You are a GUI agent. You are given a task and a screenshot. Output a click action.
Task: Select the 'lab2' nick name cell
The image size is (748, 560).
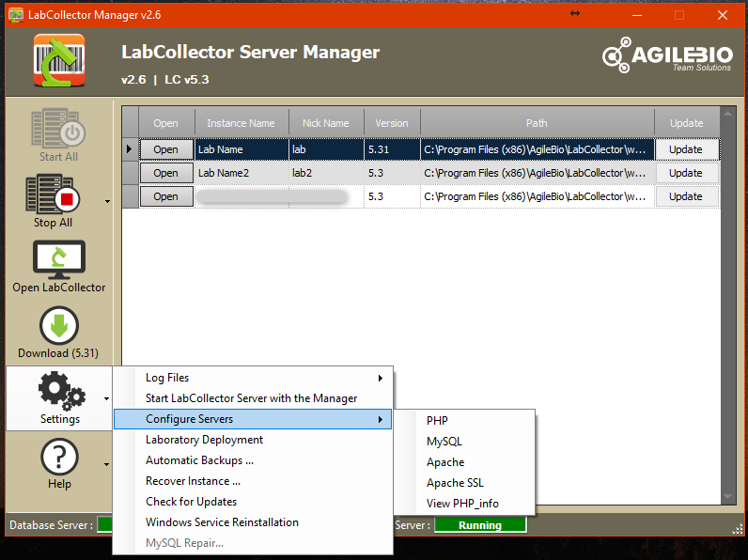(x=326, y=173)
